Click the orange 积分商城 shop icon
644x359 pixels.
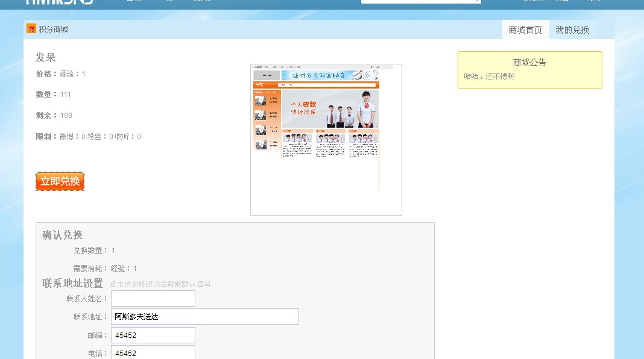tap(31, 29)
